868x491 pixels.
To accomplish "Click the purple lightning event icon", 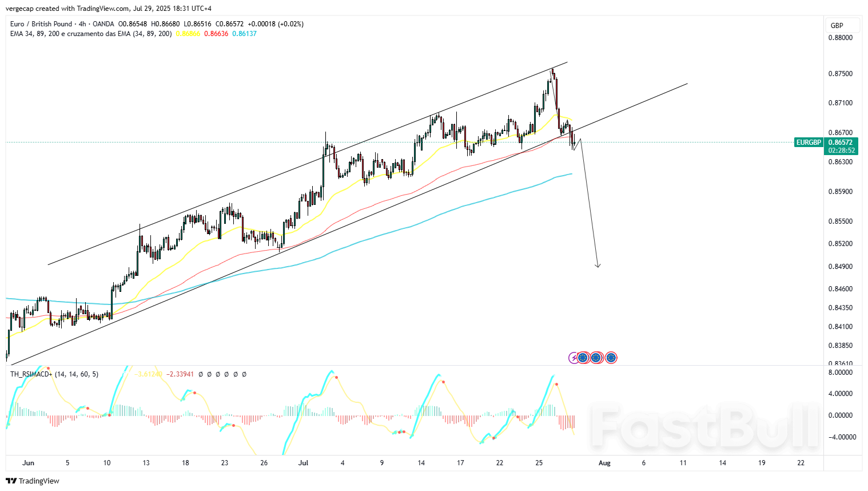I will [x=573, y=358].
